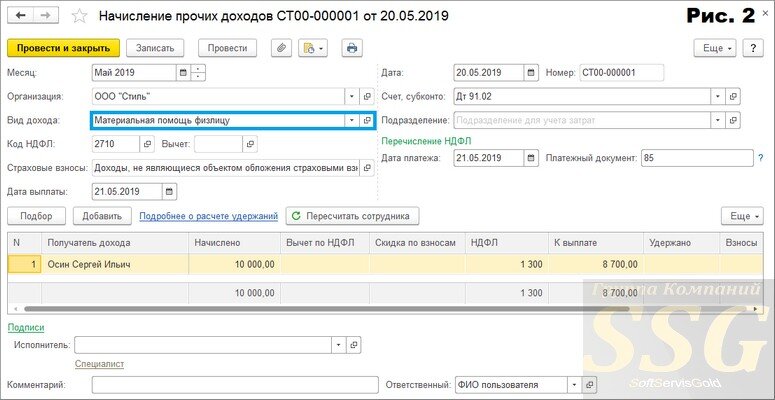Open attached files via paperclip icon

[x=281, y=48]
